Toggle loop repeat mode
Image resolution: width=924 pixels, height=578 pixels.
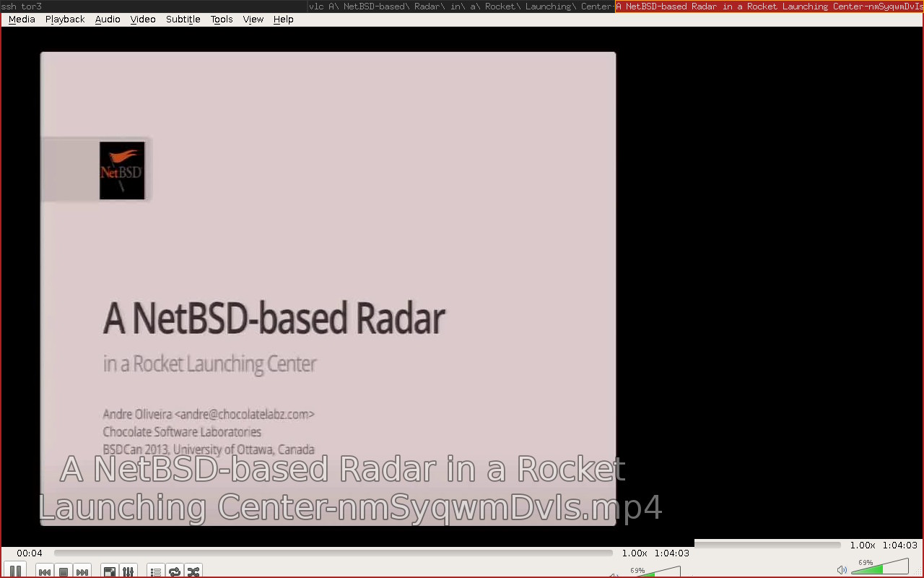pos(175,571)
